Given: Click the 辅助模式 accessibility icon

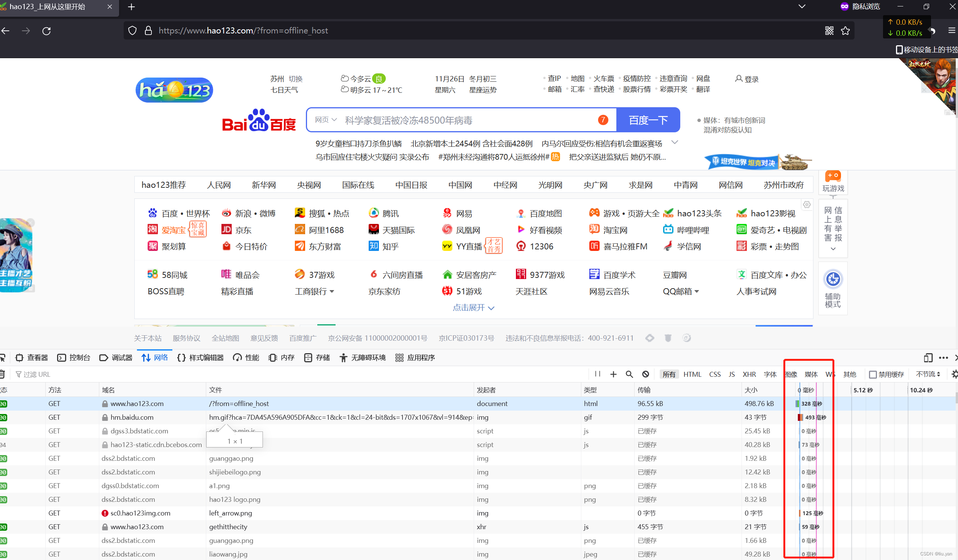Looking at the screenshot, I should pos(833,279).
